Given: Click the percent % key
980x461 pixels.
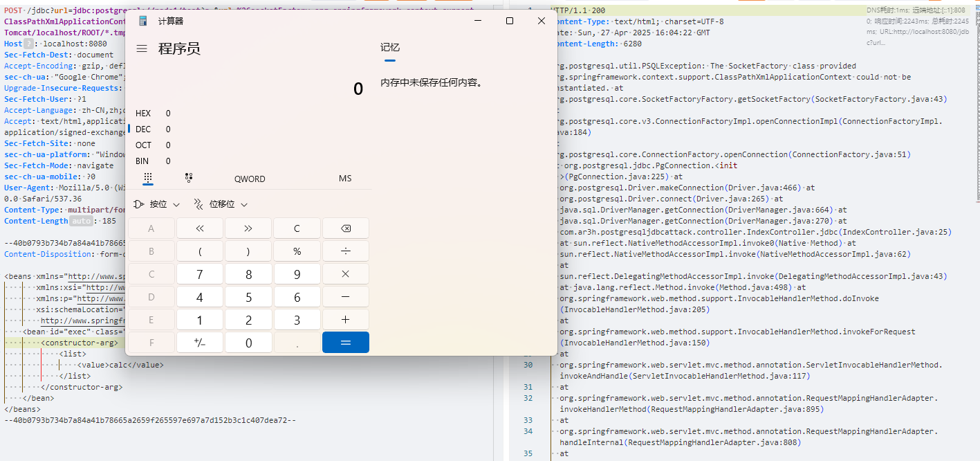Looking at the screenshot, I should tap(297, 251).
